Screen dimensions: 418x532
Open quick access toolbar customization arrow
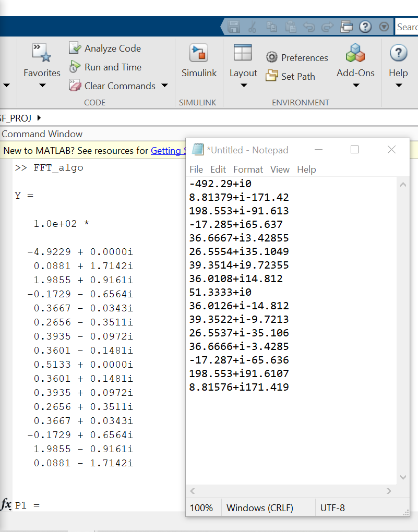pyautogui.click(x=384, y=27)
